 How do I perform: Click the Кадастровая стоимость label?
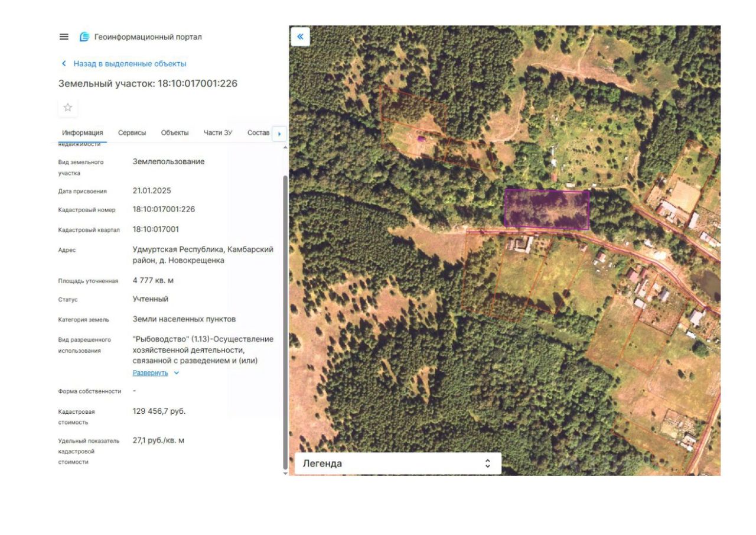76,417
